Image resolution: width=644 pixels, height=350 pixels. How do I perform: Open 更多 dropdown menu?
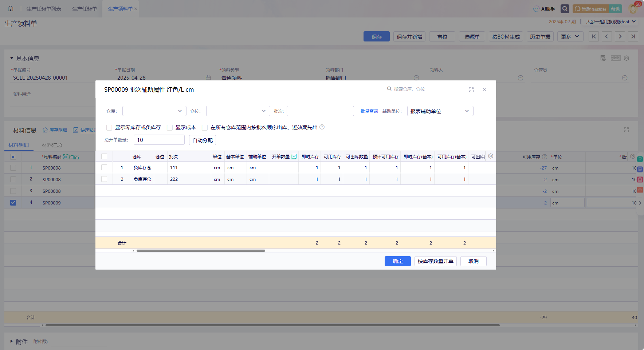[570, 36]
